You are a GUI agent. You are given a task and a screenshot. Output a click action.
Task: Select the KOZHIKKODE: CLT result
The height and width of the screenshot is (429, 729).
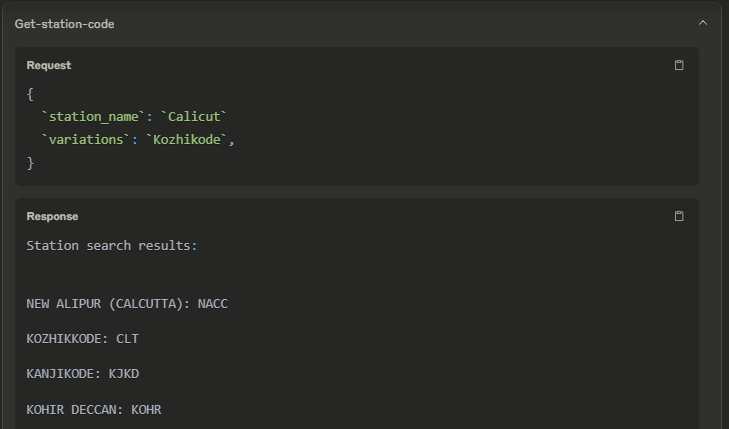[82, 339]
